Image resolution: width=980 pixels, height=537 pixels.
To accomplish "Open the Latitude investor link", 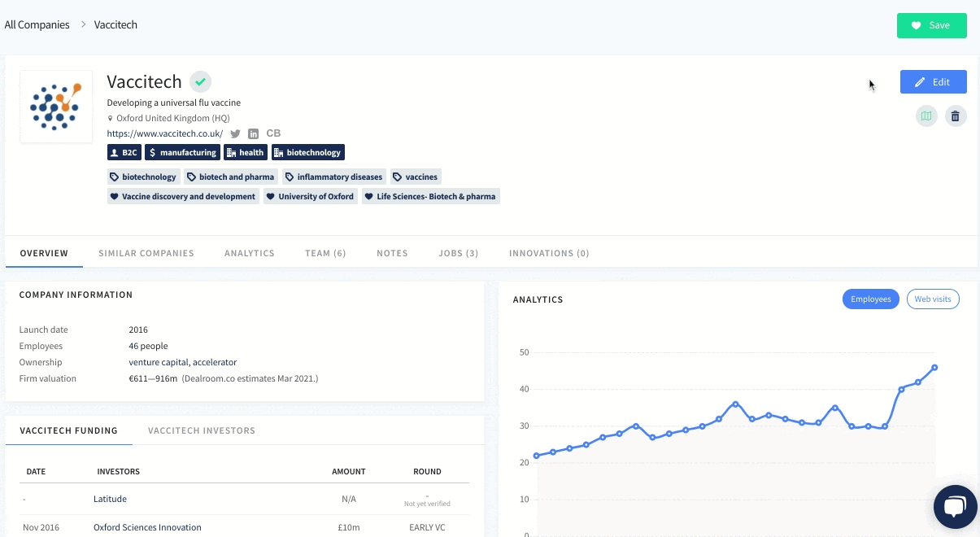I will [x=110, y=499].
